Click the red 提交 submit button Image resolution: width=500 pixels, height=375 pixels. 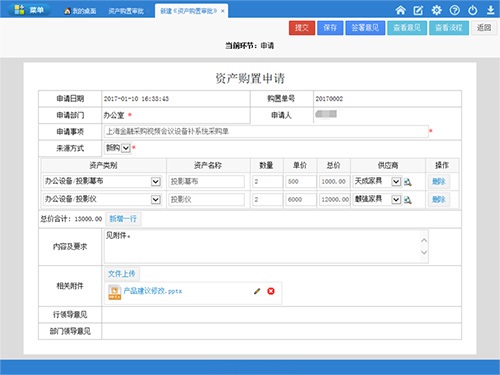click(x=302, y=28)
